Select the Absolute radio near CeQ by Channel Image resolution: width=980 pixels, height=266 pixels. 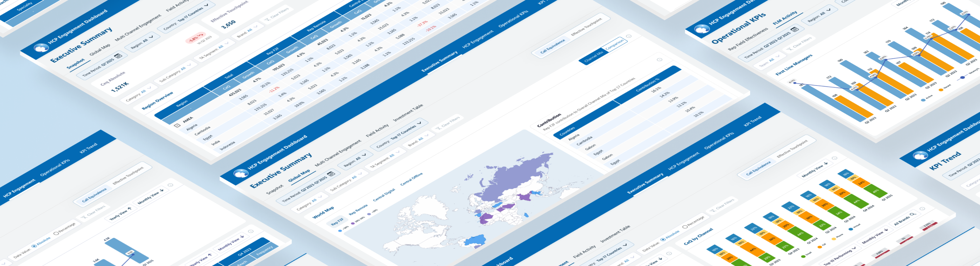663,239
